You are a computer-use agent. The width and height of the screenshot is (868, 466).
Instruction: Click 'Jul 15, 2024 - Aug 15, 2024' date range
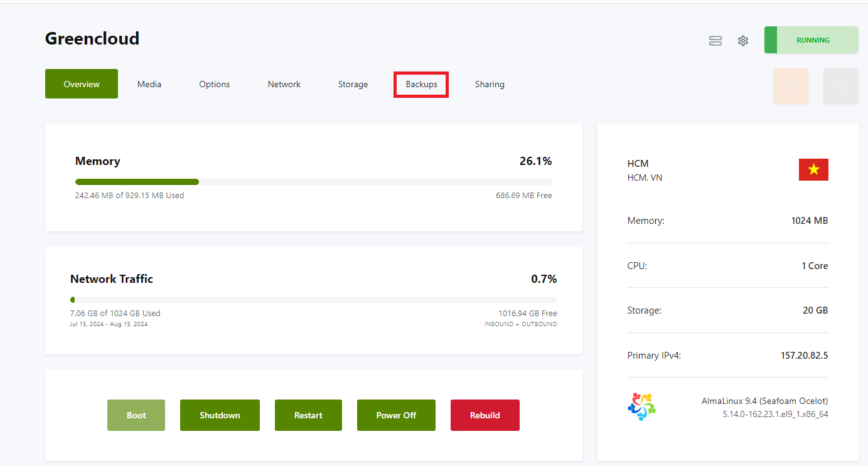[109, 324]
